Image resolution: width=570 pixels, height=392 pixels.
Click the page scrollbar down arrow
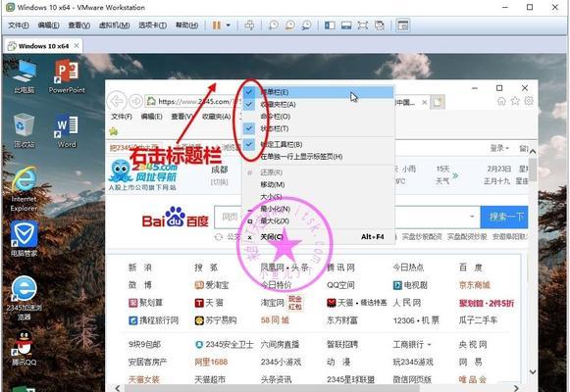533,371
